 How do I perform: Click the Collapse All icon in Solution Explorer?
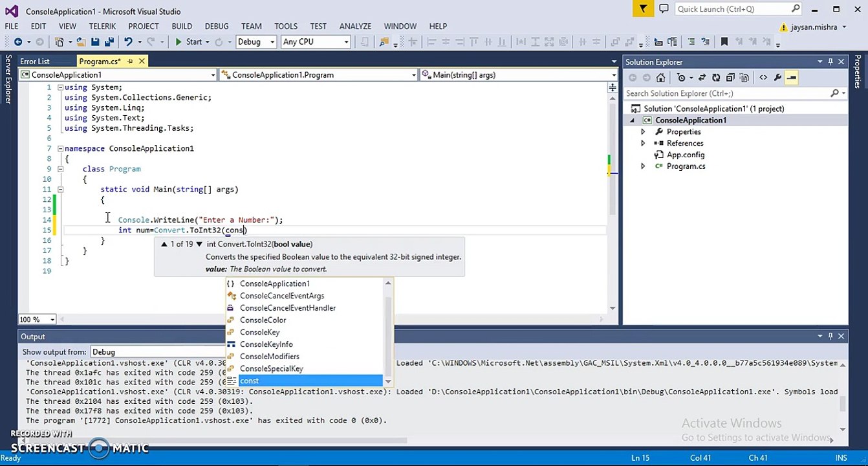[x=730, y=78]
